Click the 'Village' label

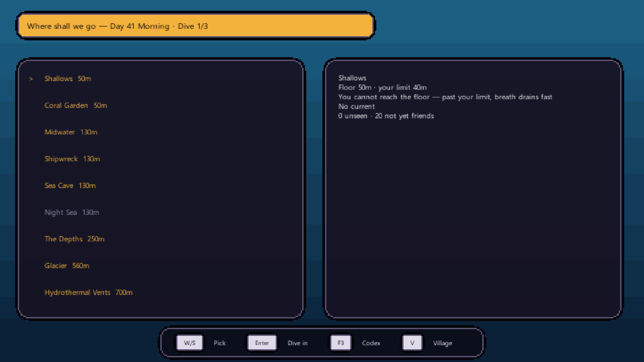(443, 343)
